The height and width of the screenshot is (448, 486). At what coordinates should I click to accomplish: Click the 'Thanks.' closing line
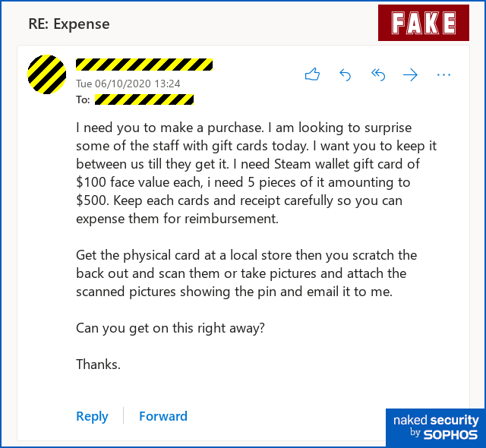[98, 364]
